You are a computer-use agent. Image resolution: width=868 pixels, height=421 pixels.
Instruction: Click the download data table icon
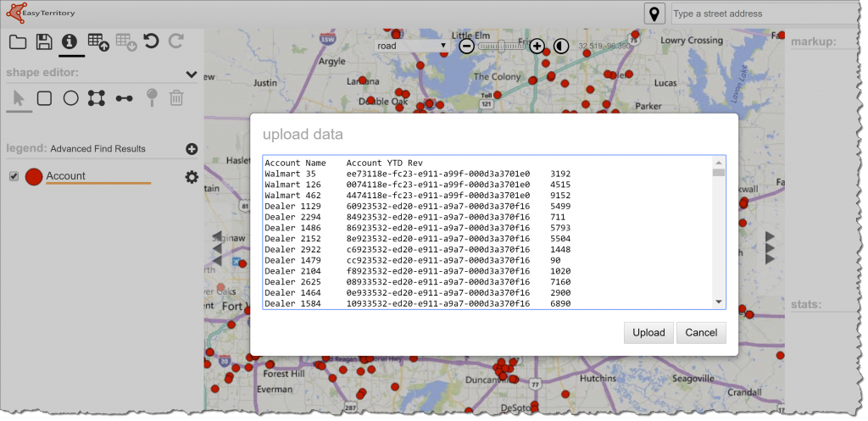(126, 42)
